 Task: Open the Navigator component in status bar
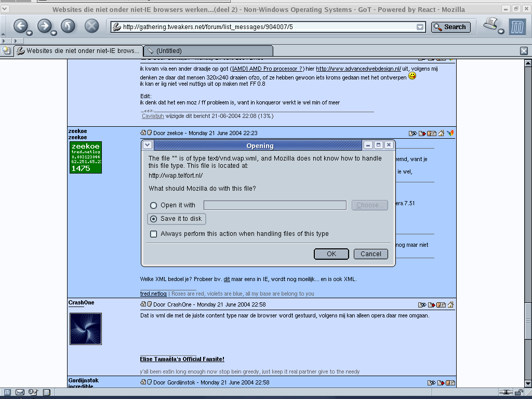[x=7, y=392]
